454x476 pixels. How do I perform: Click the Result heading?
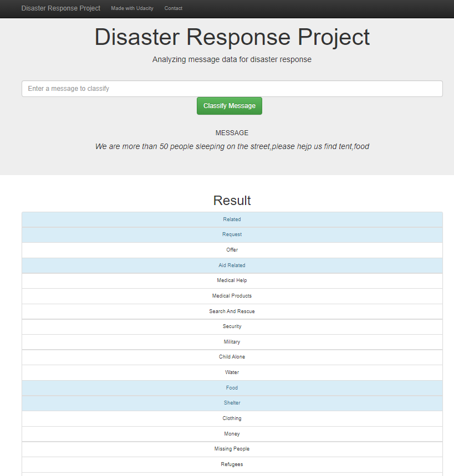tap(232, 201)
